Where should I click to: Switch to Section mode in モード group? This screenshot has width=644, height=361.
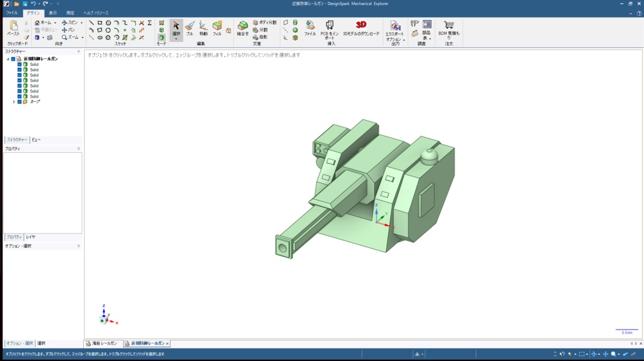click(x=162, y=30)
